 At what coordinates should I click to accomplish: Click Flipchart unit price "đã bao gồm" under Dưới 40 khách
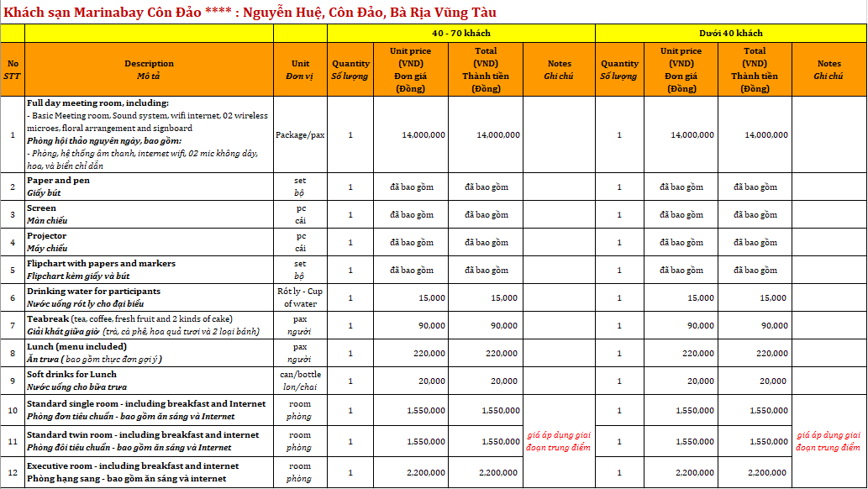click(681, 270)
